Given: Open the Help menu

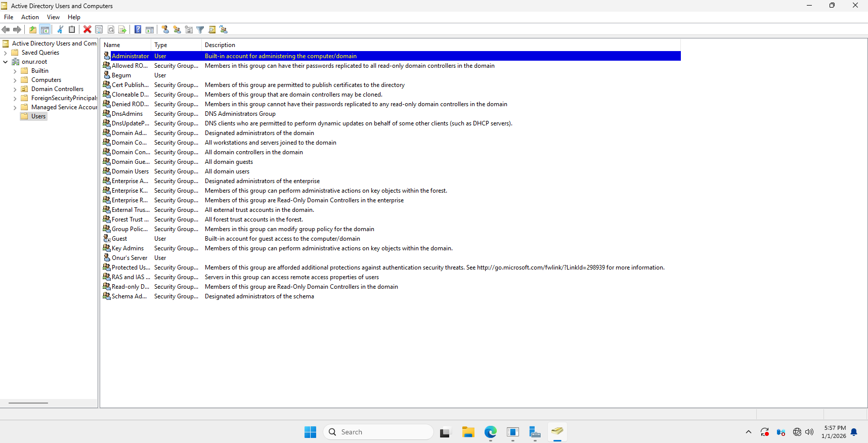Looking at the screenshot, I should coord(74,17).
